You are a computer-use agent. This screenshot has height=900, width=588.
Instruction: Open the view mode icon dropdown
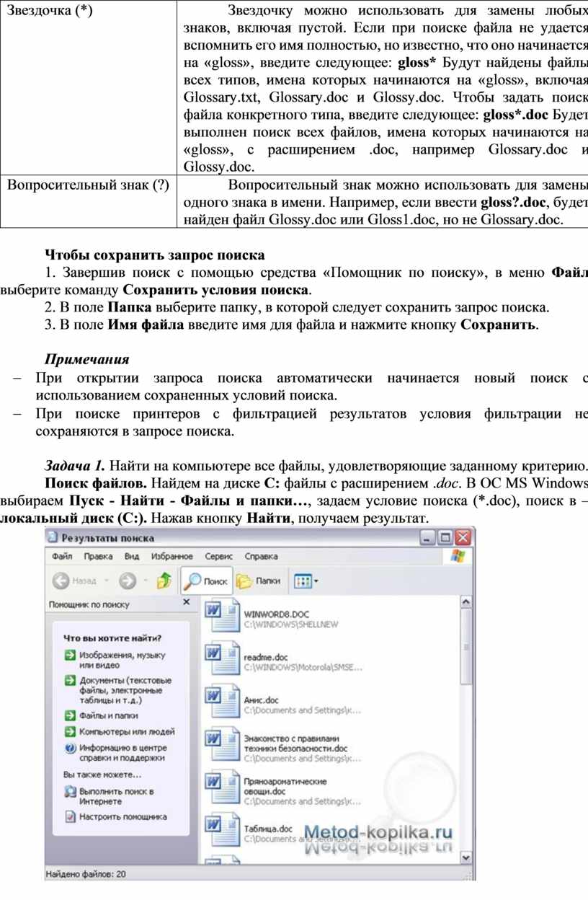[x=308, y=580]
